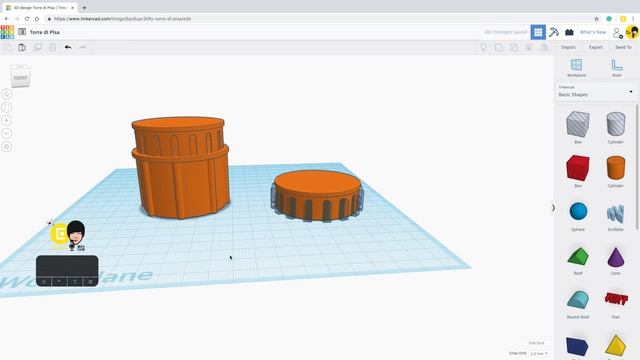Click the FRONT view cube

click(x=20, y=76)
